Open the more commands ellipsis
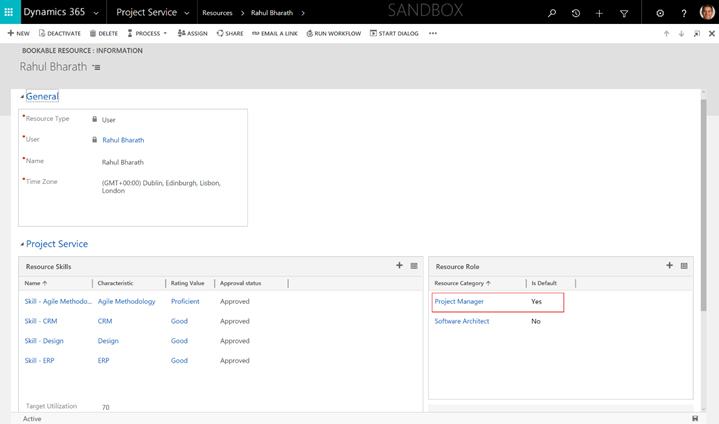The image size is (719, 424). click(x=433, y=33)
